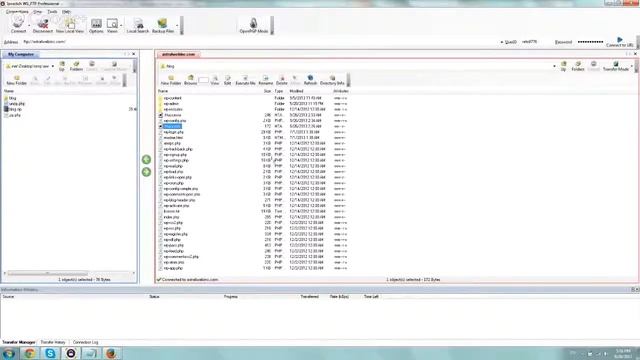Image resolution: width=640 pixels, height=360 pixels.
Task: Switch to the Connection Log tab
Action: tap(85, 342)
